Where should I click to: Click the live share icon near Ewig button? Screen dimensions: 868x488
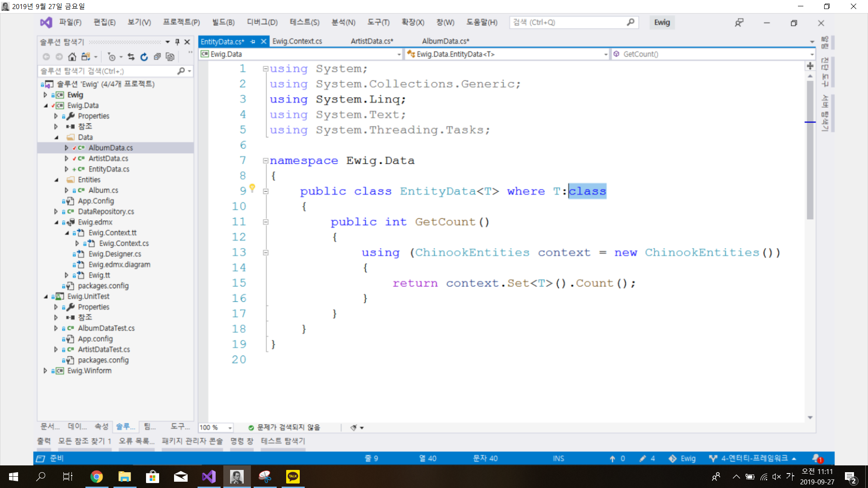point(739,23)
